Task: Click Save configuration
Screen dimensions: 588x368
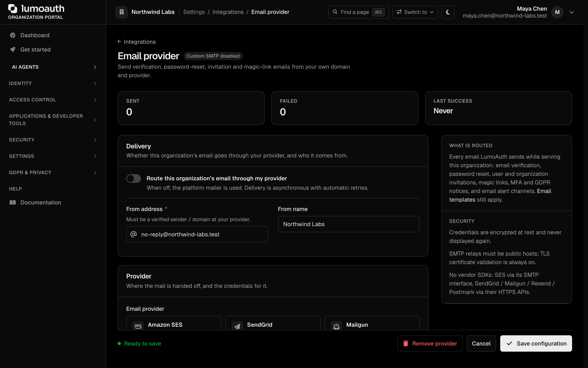Action: pyautogui.click(x=536, y=343)
